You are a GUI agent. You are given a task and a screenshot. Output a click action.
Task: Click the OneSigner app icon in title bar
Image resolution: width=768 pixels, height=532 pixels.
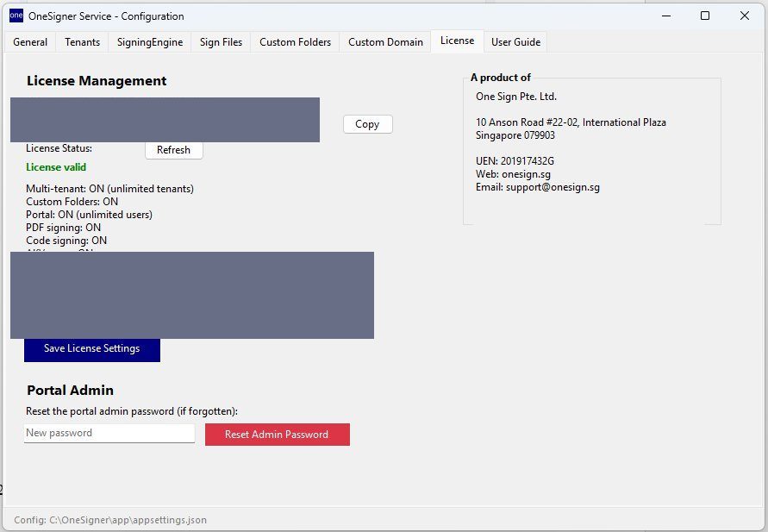(16, 16)
